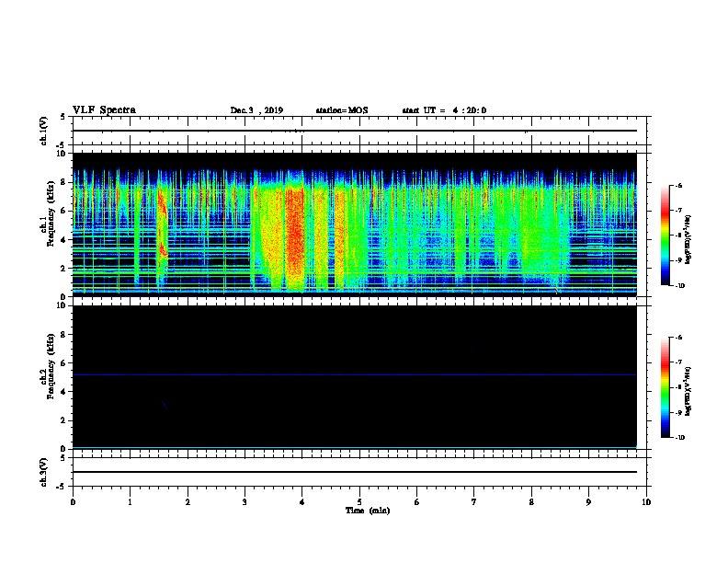Click time axis tick label "2"

click(188, 502)
